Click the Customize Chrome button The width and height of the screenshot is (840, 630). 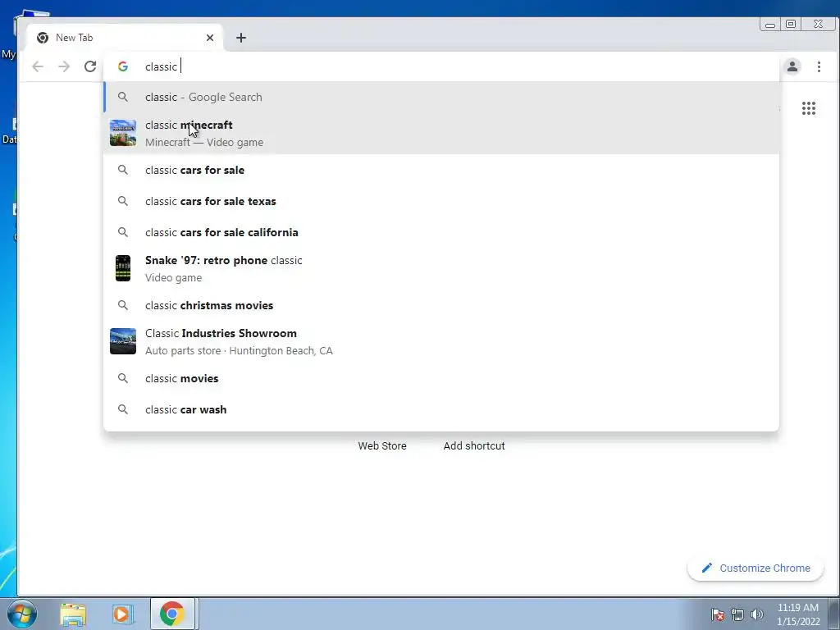pyautogui.click(x=756, y=568)
